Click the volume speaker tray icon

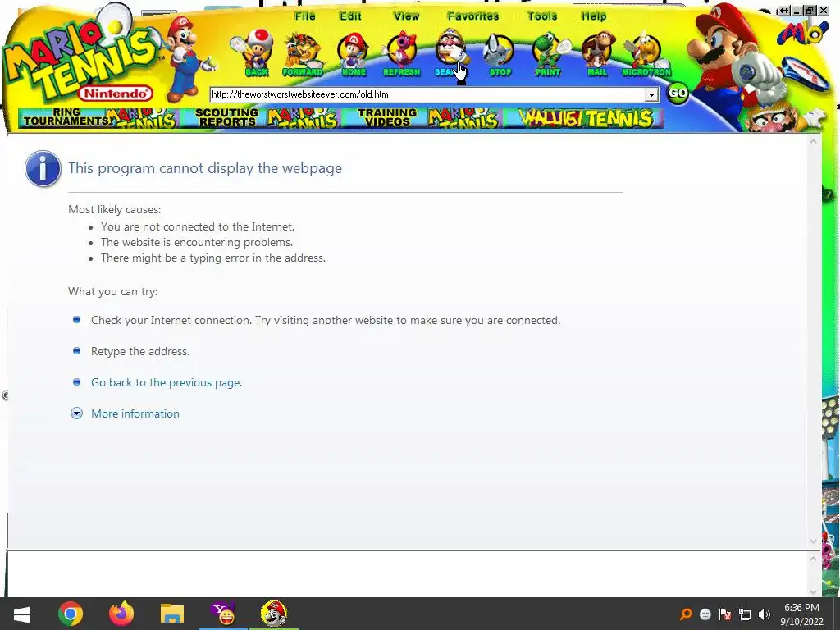pos(765,614)
